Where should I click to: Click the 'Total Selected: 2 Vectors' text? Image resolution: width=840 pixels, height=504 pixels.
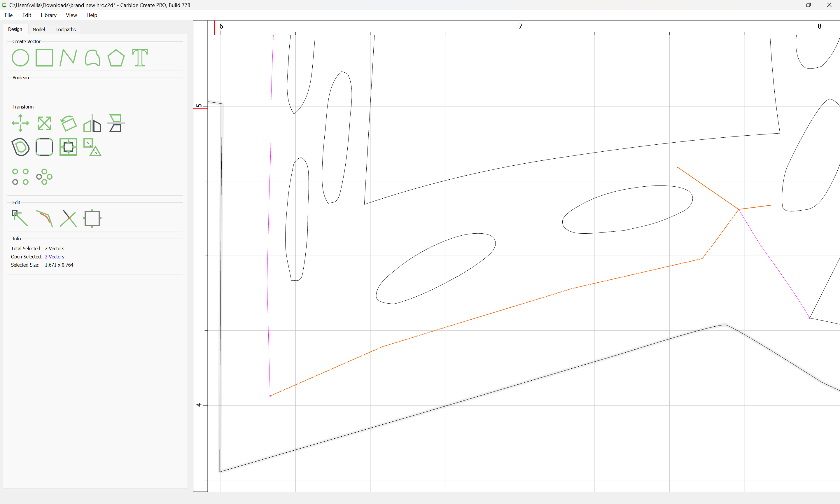point(37,249)
